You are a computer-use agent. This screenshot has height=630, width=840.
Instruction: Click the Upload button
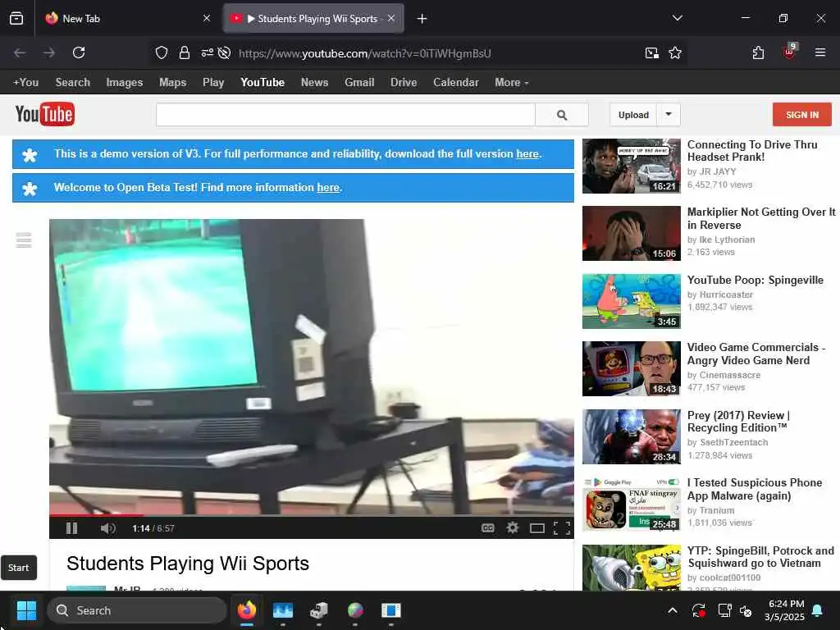pos(633,115)
